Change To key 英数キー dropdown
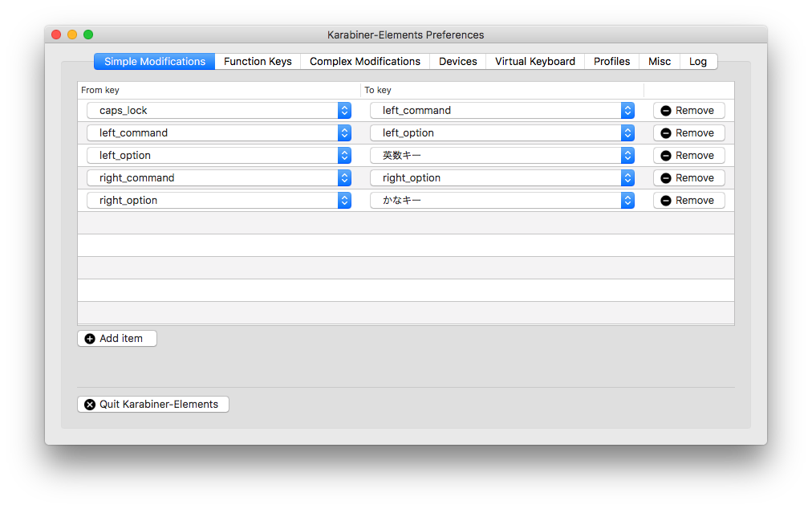 pos(502,156)
